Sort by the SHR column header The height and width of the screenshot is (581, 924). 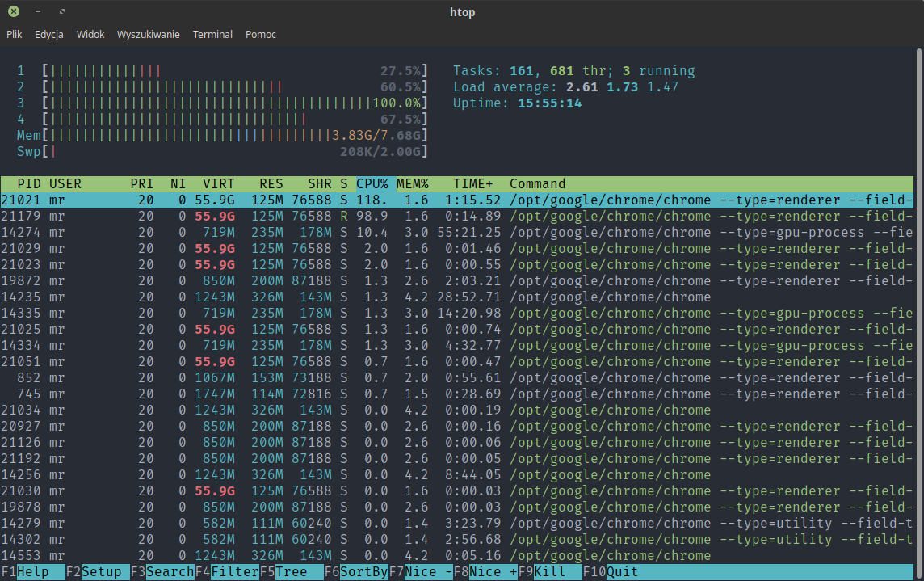319,184
